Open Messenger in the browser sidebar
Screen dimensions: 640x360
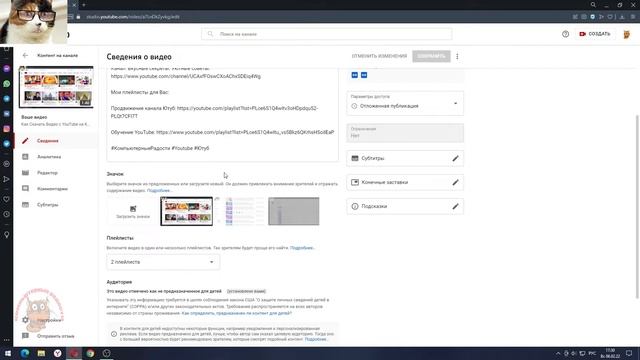tap(7, 69)
